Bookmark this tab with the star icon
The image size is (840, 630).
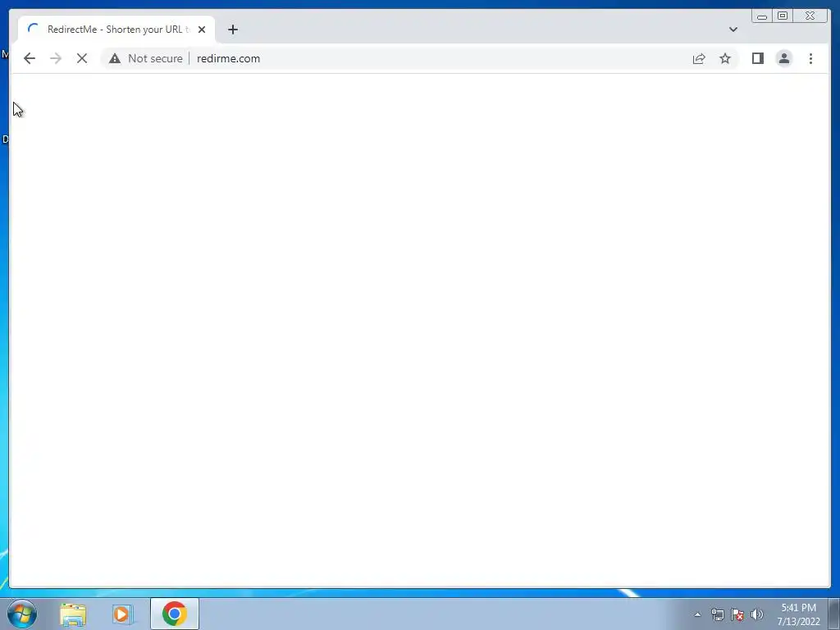[725, 58]
